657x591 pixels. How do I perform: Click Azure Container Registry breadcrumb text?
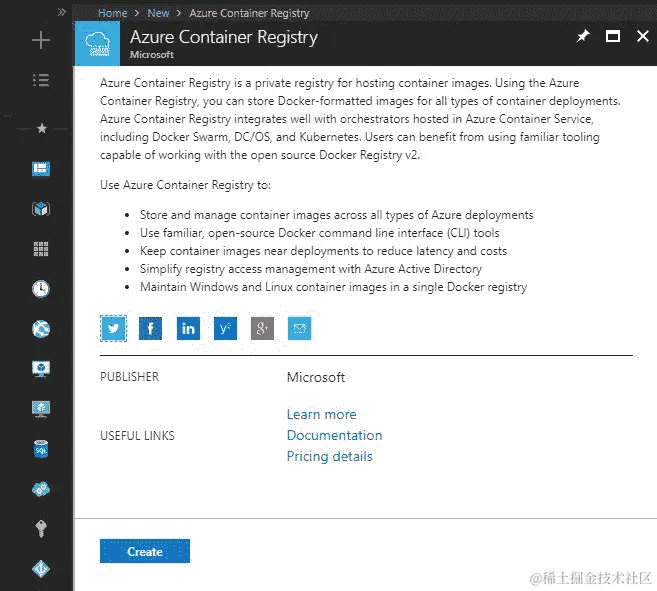[x=249, y=13]
